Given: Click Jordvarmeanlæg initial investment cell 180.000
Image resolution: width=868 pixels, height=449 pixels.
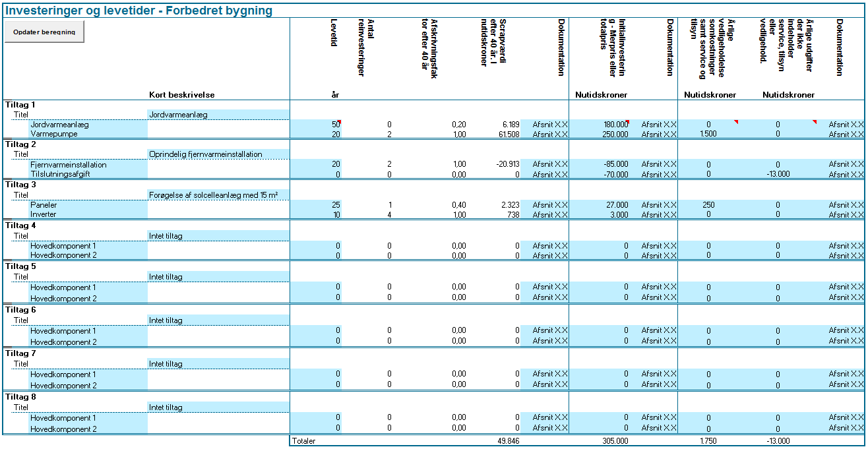Looking at the screenshot, I should [600, 124].
